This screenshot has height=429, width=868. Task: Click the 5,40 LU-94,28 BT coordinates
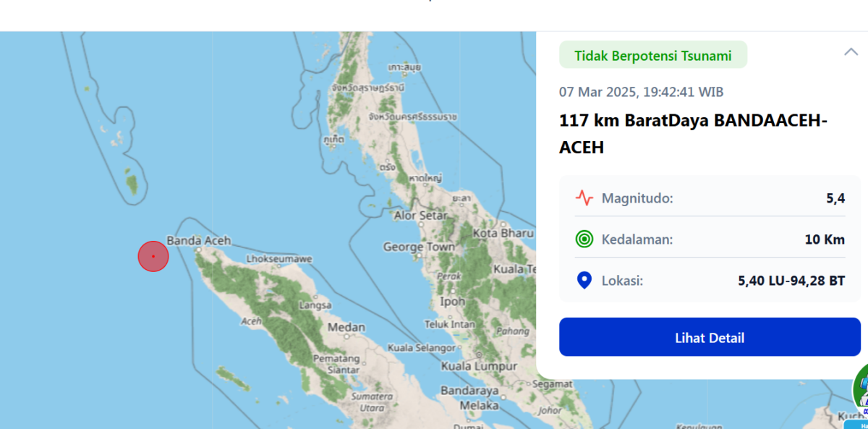791,281
